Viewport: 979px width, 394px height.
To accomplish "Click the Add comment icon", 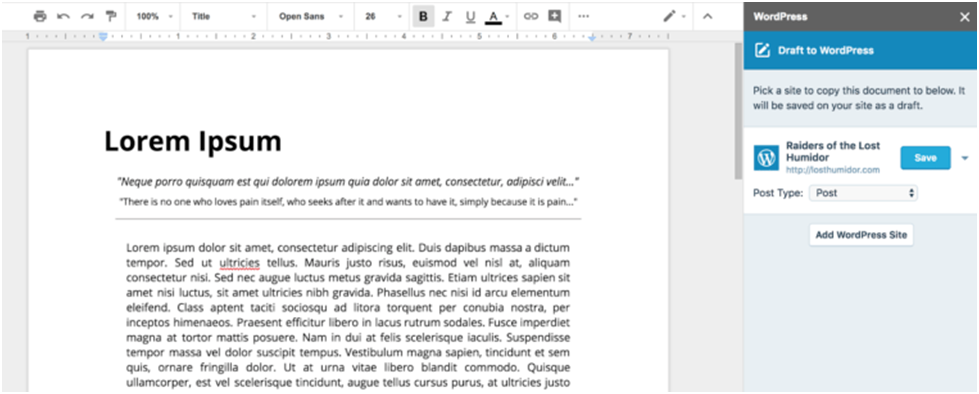I will (x=554, y=16).
